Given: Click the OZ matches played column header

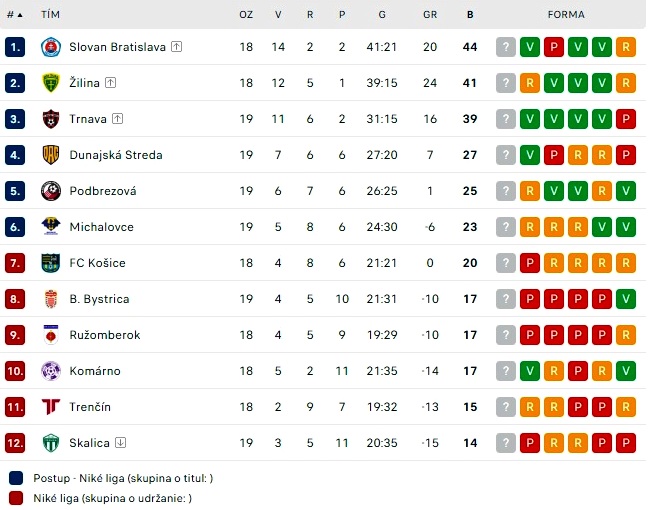Looking at the screenshot, I should coord(246,15).
